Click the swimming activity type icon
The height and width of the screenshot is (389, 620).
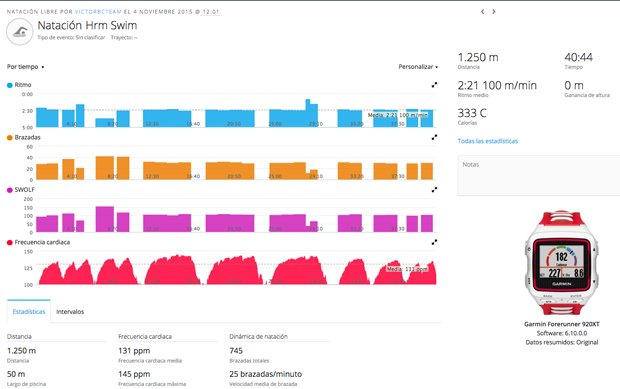19,32
